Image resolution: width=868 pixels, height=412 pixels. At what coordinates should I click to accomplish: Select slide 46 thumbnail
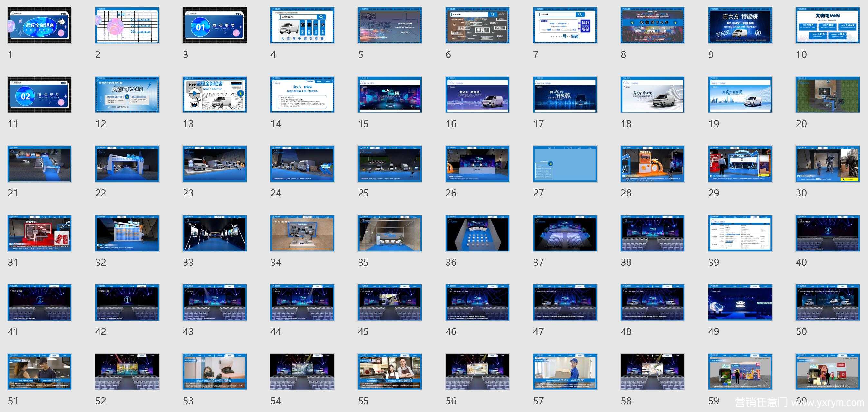point(477,303)
